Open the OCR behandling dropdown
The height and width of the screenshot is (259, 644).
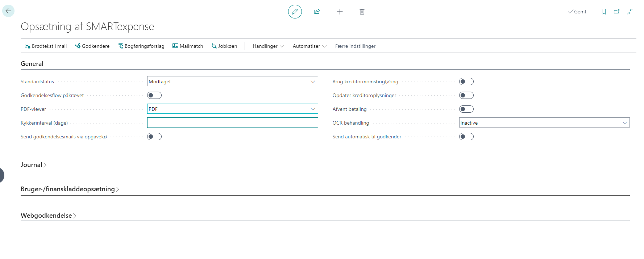(x=544, y=123)
